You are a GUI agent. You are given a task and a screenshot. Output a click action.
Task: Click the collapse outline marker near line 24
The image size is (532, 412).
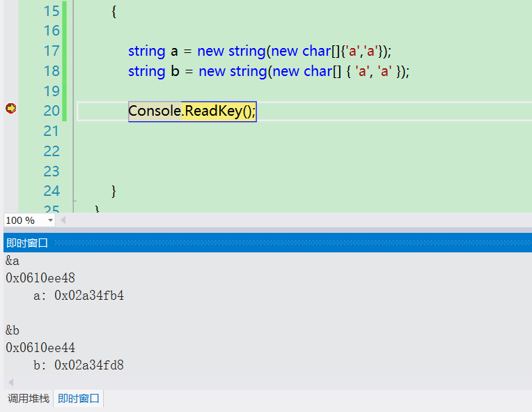pyautogui.click(x=75, y=201)
